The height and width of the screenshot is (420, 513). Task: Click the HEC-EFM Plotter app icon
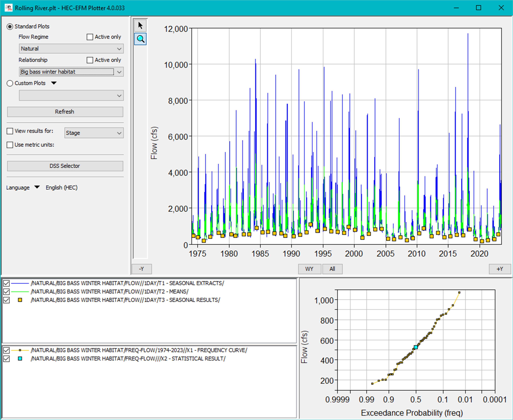(x=8, y=8)
